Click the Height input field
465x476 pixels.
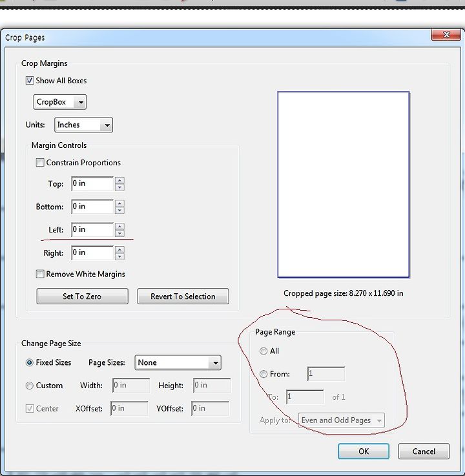[212, 385]
